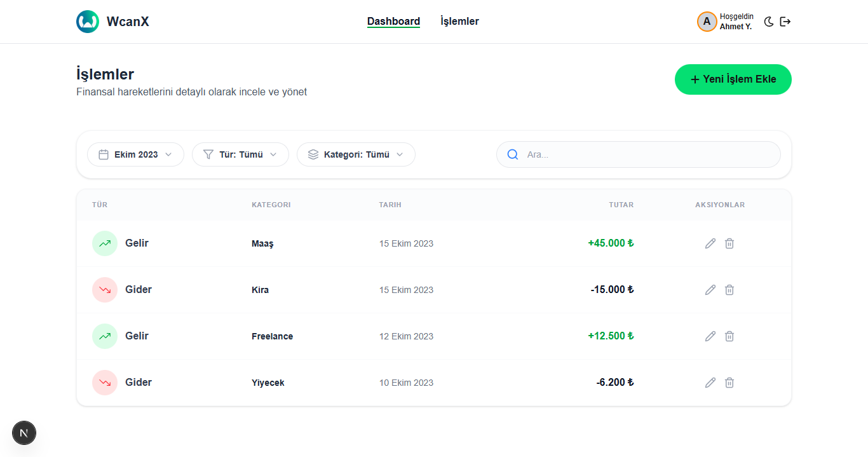Screen dimensions: 868x457
Task: Click the dark circular N badge bottom left
Action: point(24,433)
